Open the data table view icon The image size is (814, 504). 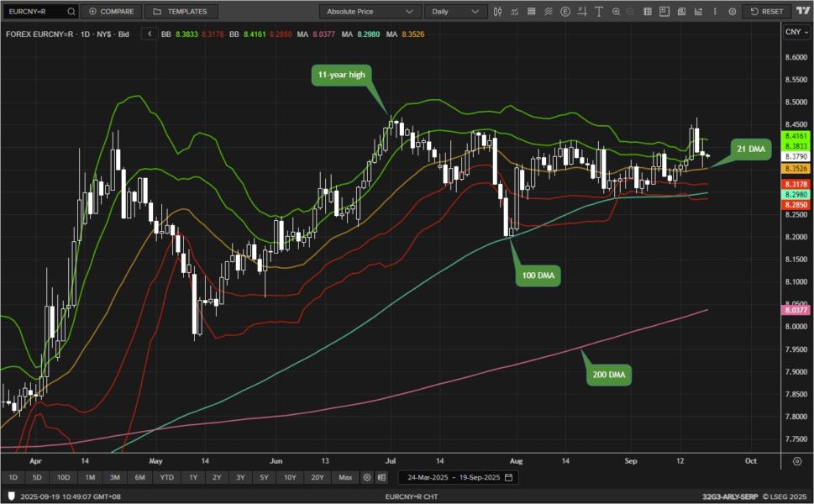point(648,12)
